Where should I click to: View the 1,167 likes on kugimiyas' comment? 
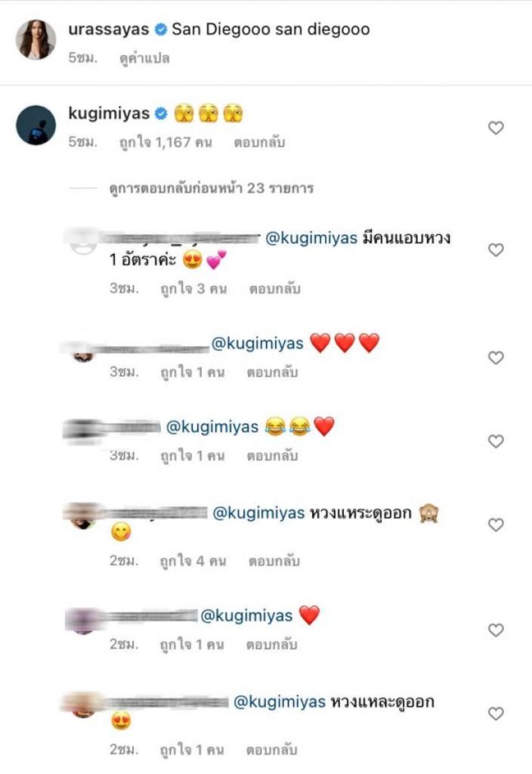[x=165, y=143]
